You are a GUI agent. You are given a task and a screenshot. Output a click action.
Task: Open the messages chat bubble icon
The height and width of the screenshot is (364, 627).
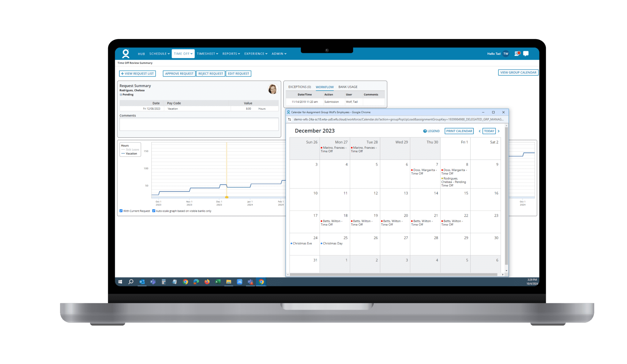[526, 54]
